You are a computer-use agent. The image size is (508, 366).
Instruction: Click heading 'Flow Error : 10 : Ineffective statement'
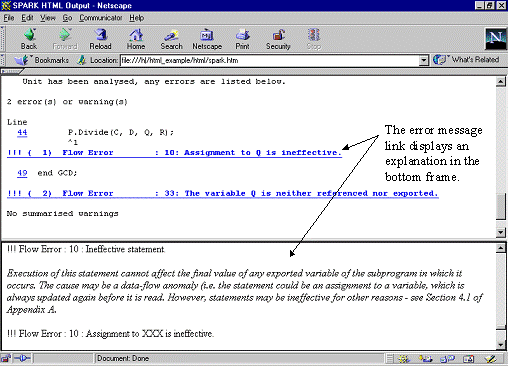[86, 249]
